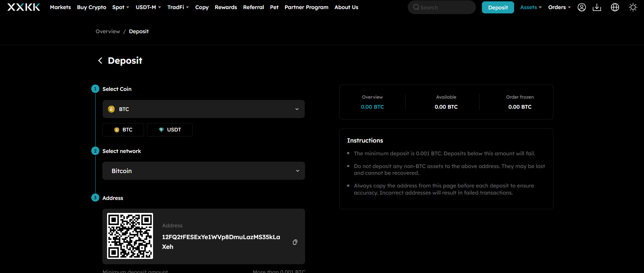Open the Partner Program page

click(x=306, y=7)
